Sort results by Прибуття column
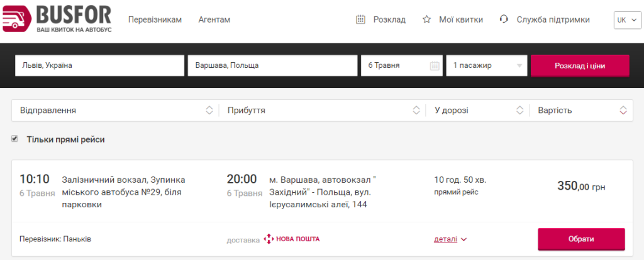The width and height of the screenshot is (644, 260). coord(247,111)
